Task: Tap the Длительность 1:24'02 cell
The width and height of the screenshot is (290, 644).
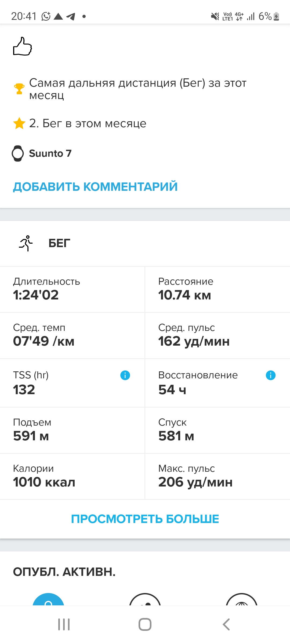Action: coord(72,290)
